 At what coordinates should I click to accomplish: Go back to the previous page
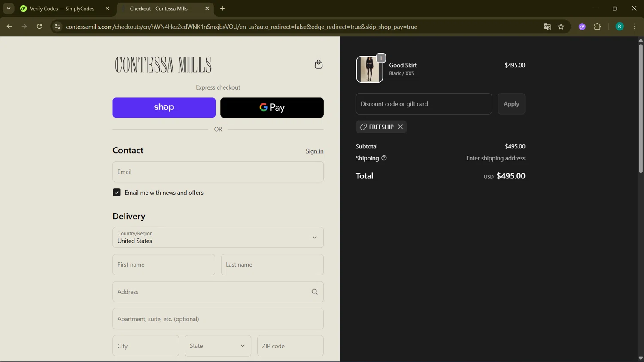(x=9, y=27)
